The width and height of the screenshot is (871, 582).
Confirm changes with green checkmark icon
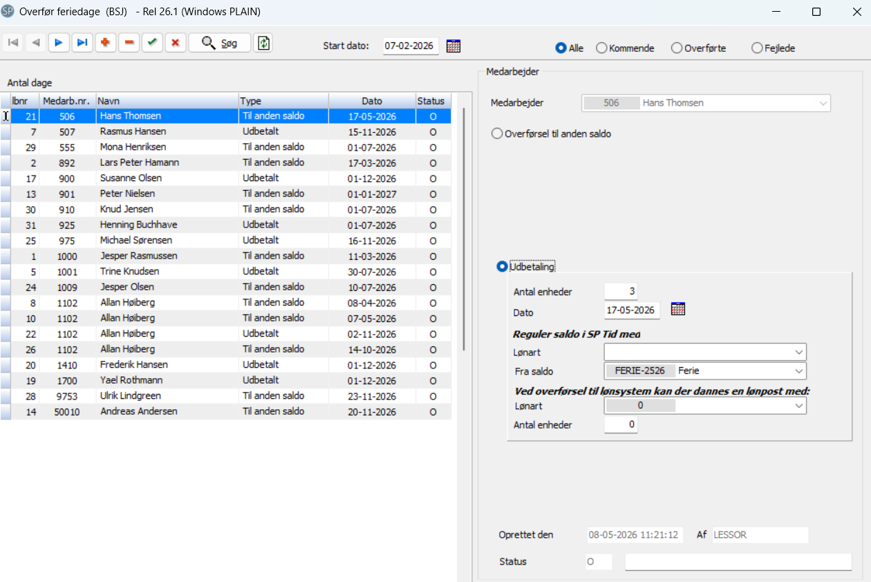pos(152,43)
